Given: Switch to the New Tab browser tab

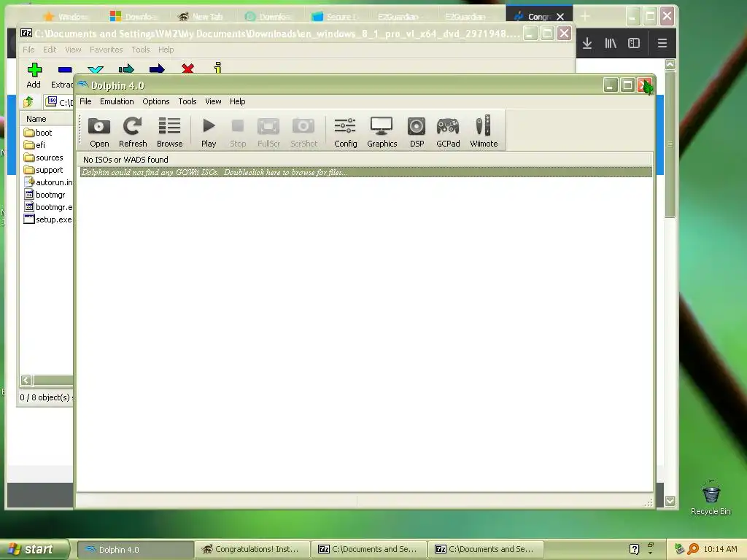Looking at the screenshot, I should tap(202, 17).
